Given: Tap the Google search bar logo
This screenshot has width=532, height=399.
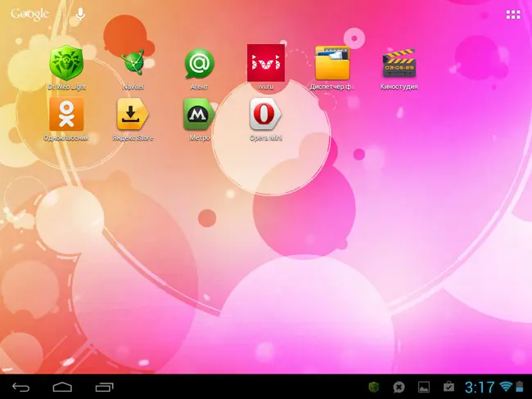Looking at the screenshot, I should pos(29,14).
